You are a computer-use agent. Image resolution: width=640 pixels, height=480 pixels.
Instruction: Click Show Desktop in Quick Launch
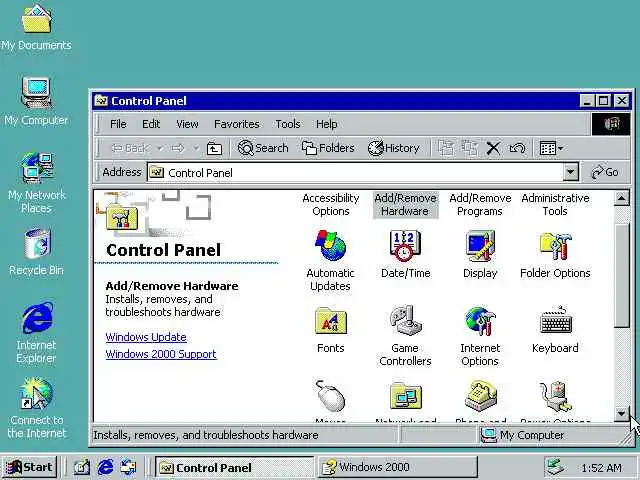click(x=82, y=467)
